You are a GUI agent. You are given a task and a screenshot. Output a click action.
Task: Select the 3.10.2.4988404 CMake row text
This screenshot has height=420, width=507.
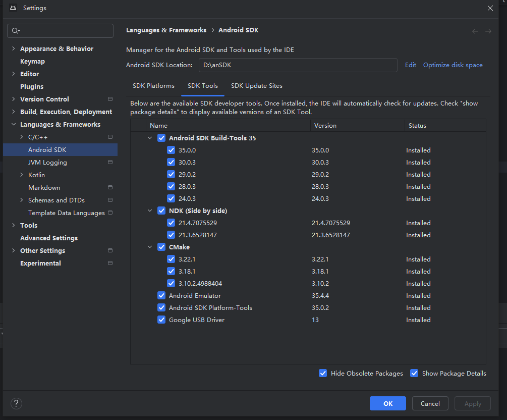pos(200,284)
